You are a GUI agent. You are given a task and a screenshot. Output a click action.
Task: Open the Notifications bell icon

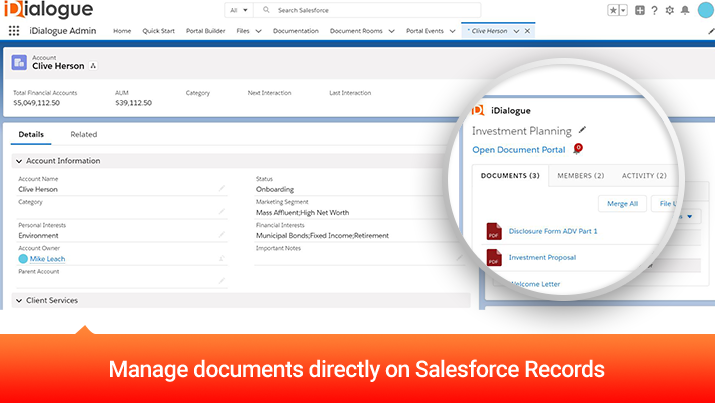(685, 10)
